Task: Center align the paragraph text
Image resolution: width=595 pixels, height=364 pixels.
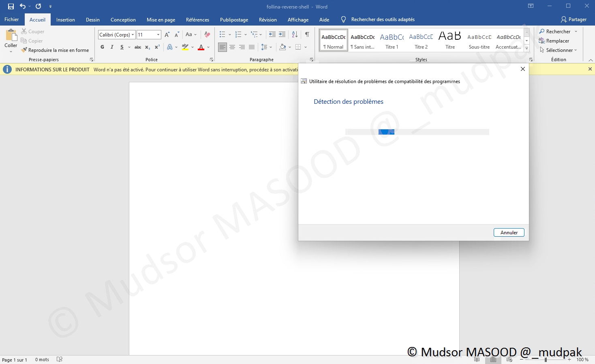Action: point(232,47)
